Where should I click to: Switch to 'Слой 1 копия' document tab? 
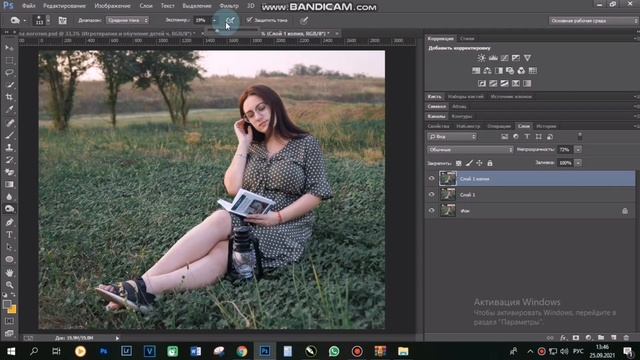[x=300, y=33]
